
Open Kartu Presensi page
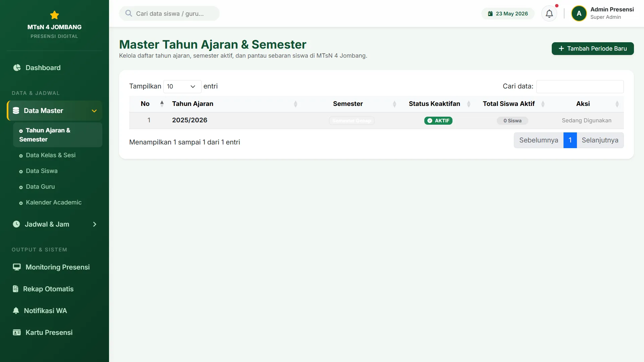54,333
